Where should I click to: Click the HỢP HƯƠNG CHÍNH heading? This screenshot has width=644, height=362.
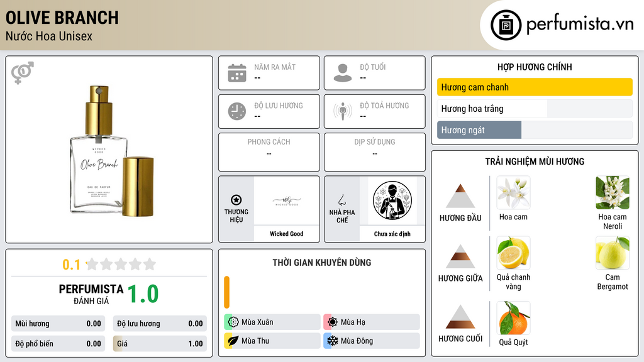(535, 67)
